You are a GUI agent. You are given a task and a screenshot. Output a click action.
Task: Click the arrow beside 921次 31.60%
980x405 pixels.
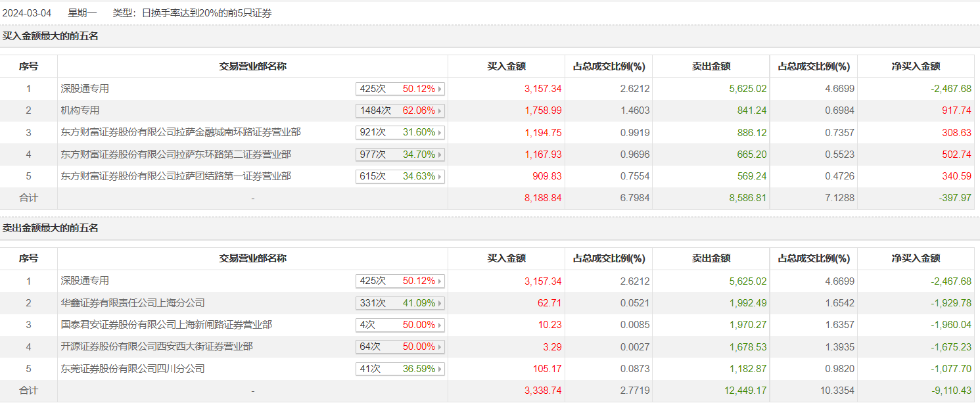click(440, 133)
